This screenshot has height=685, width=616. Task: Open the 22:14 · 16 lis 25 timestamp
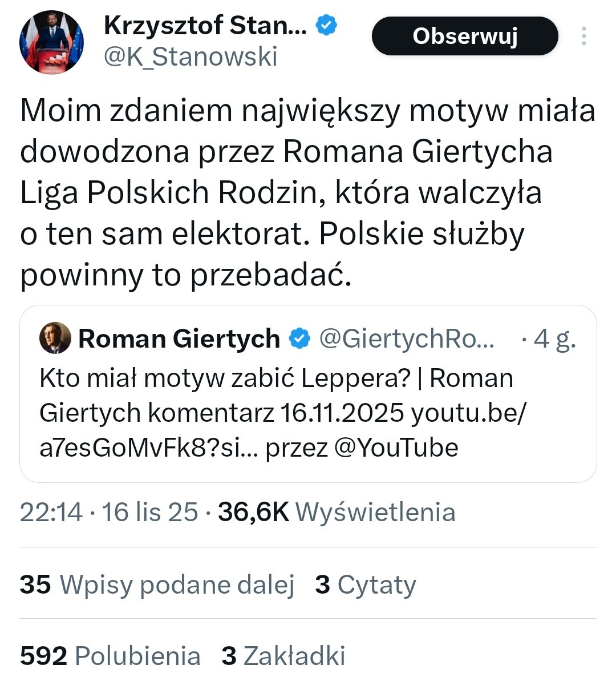pyautogui.click(x=109, y=512)
